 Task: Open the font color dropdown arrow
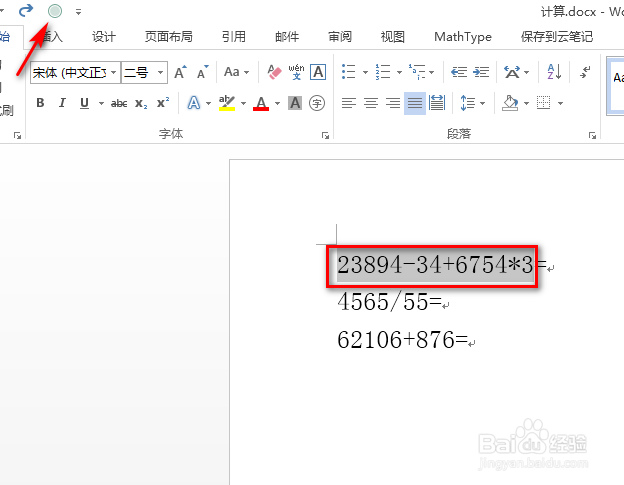277,103
